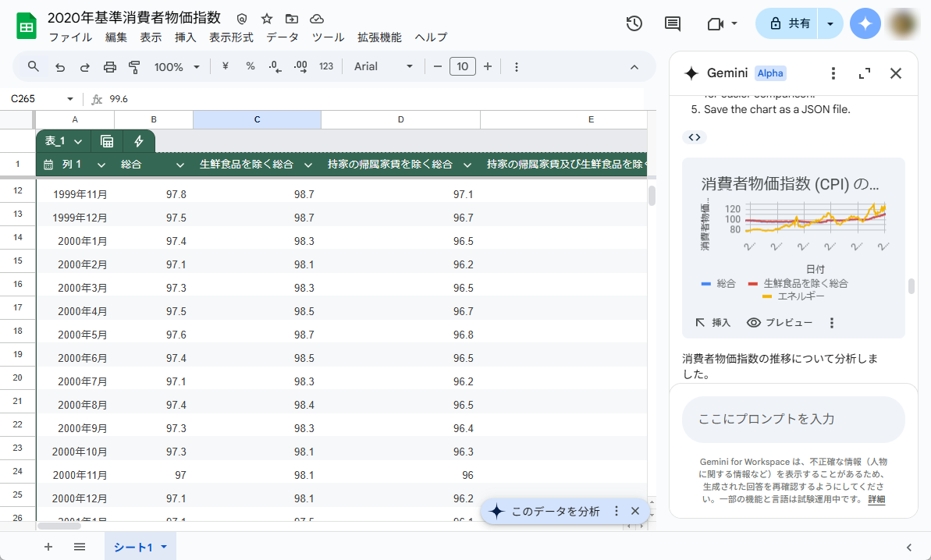The image size is (931, 560).
Task: Collapse the toolbar with the chevron
Action: click(634, 67)
